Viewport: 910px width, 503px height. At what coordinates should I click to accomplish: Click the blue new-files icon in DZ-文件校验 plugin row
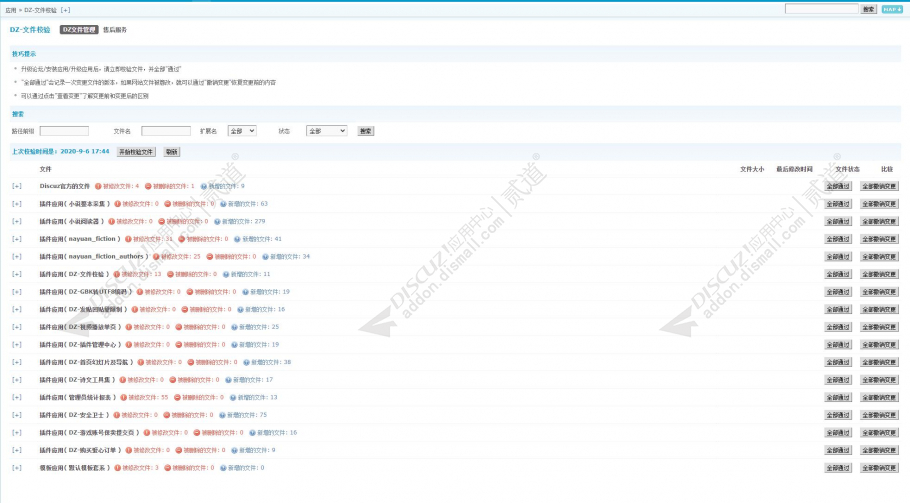pyautogui.click(x=226, y=274)
